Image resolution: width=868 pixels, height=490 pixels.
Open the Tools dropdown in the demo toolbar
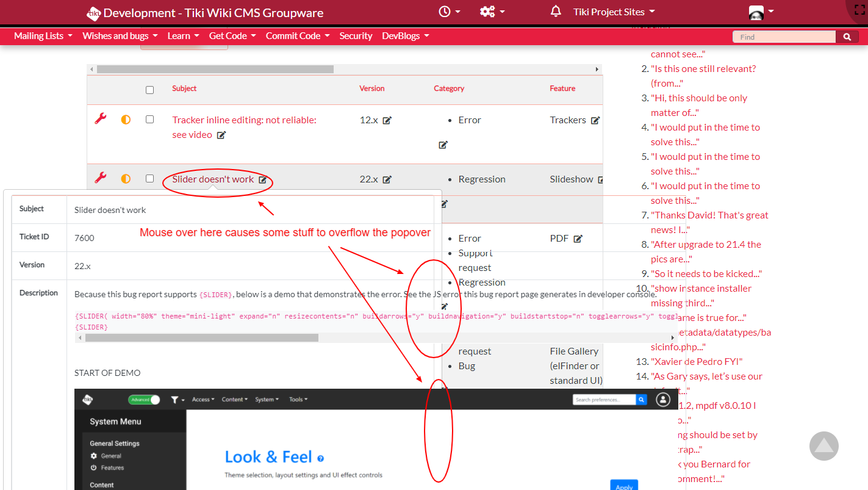click(298, 400)
